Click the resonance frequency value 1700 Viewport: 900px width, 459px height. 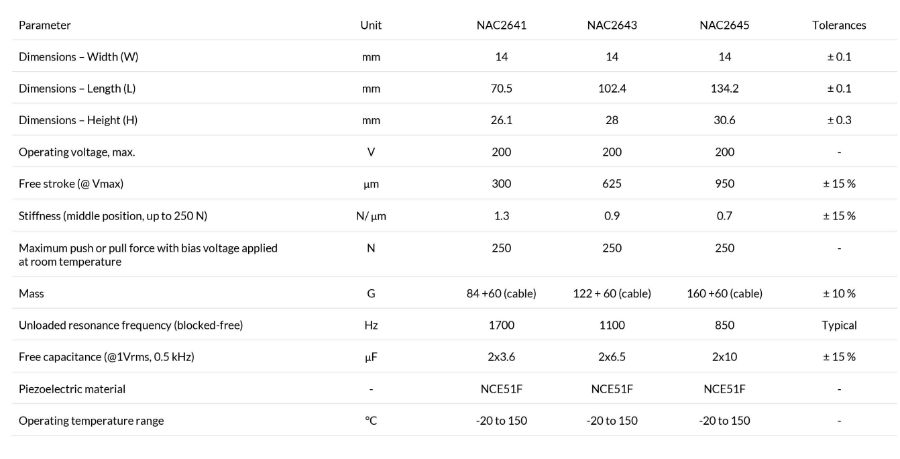pyautogui.click(x=501, y=325)
